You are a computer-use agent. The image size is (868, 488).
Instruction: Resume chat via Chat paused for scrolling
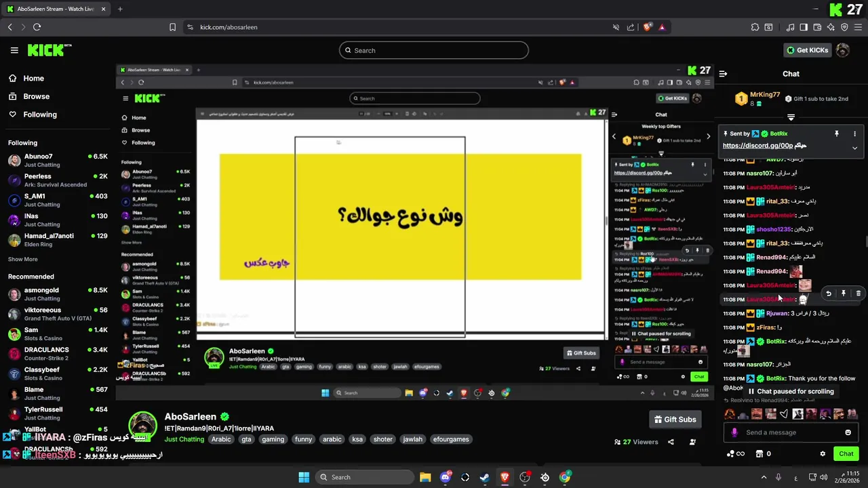pos(791,391)
